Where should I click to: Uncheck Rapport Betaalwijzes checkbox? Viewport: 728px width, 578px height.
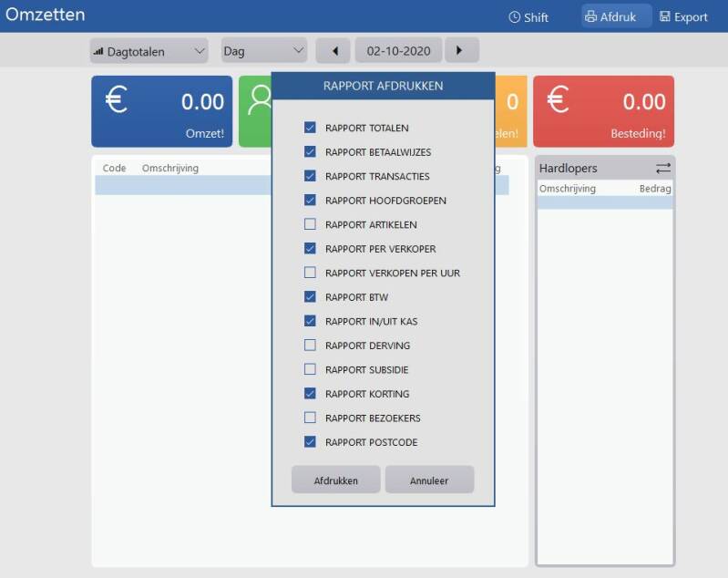pyautogui.click(x=310, y=151)
